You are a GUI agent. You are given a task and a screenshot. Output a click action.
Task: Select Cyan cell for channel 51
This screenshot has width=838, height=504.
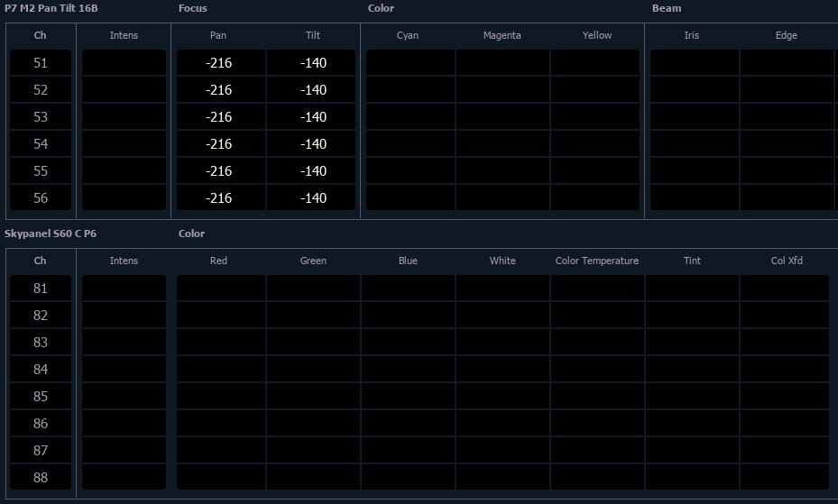point(410,62)
